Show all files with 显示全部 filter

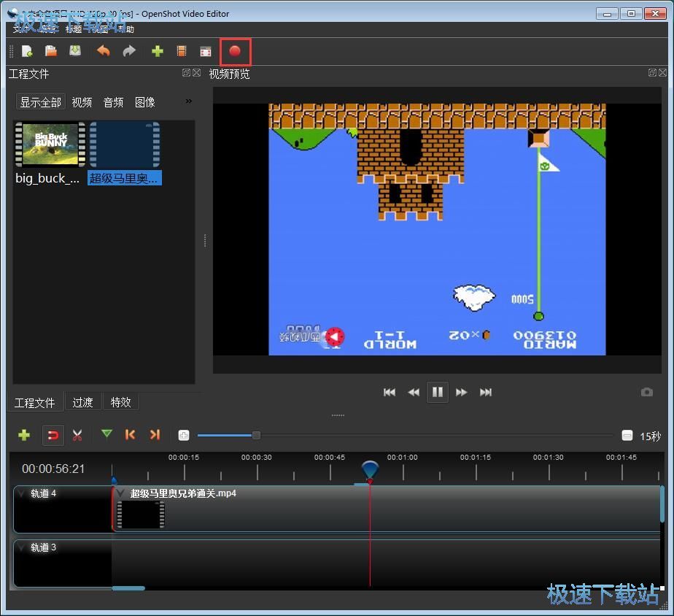click(41, 102)
